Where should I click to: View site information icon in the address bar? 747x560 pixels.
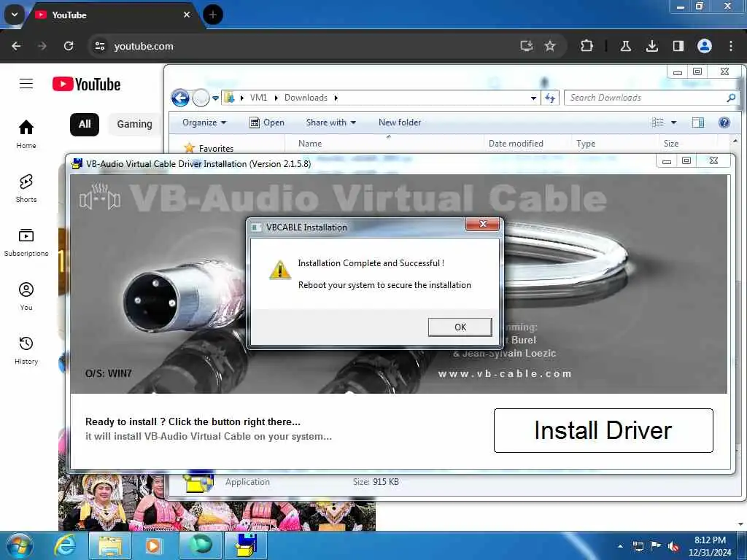100,46
